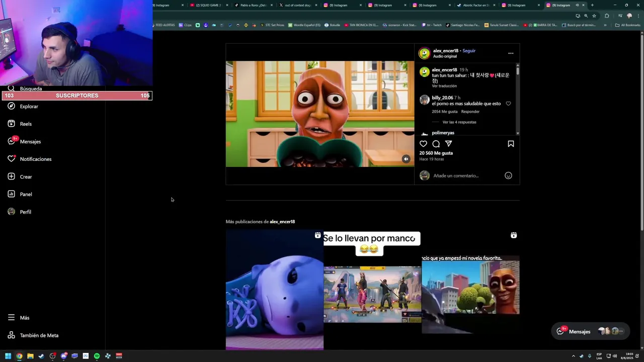Open the Tanuki Sunset Classic bookmark
The height and width of the screenshot is (362, 644).
click(501, 25)
